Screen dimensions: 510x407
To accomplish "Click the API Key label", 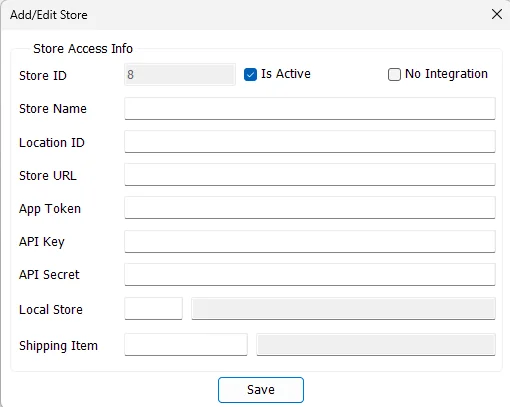I will point(42,242).
